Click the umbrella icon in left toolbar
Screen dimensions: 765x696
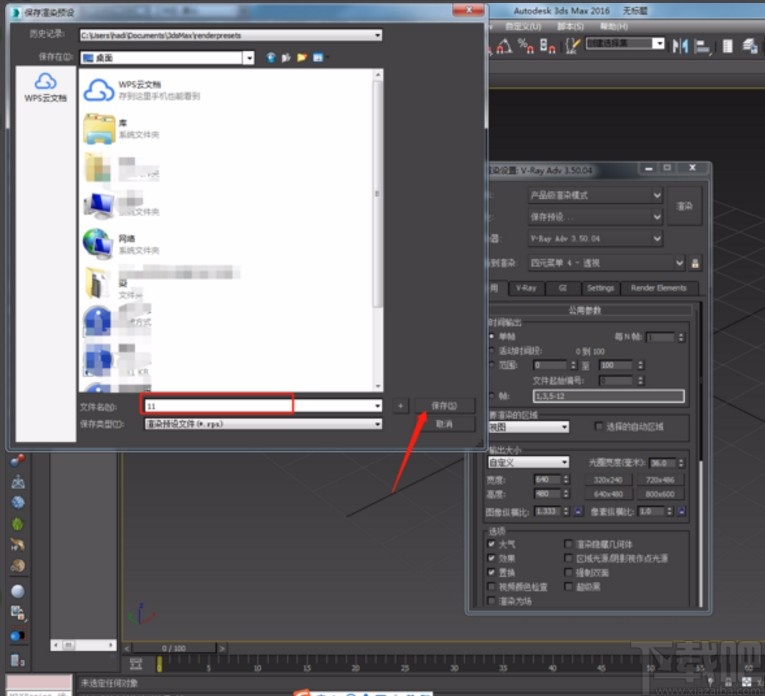[x=18, y=544]
